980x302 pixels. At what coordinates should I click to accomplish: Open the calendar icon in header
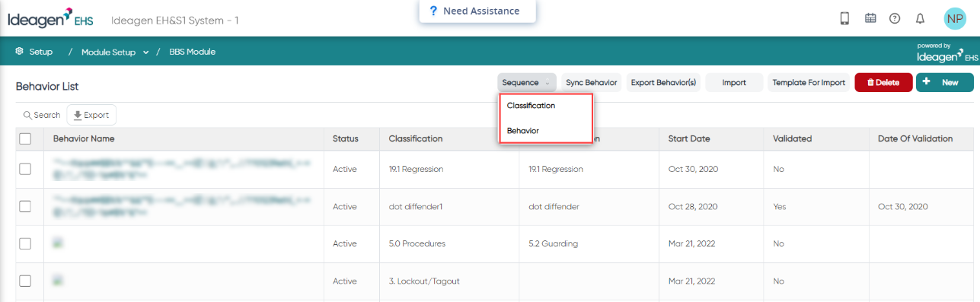870,18
